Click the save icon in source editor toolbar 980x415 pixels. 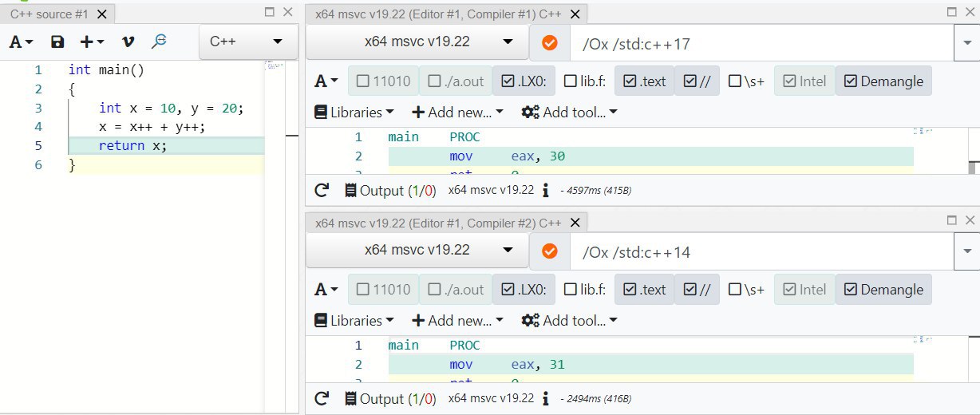coord(57,42)
